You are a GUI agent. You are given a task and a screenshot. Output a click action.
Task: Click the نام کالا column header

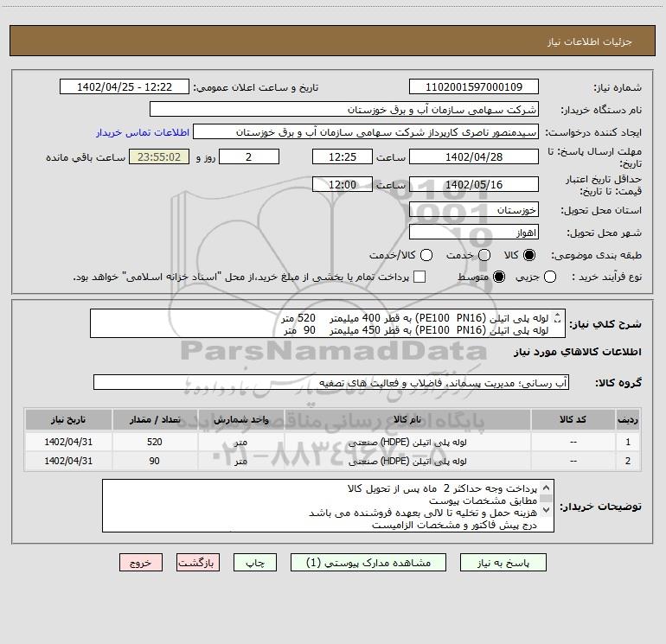(407, 419)
